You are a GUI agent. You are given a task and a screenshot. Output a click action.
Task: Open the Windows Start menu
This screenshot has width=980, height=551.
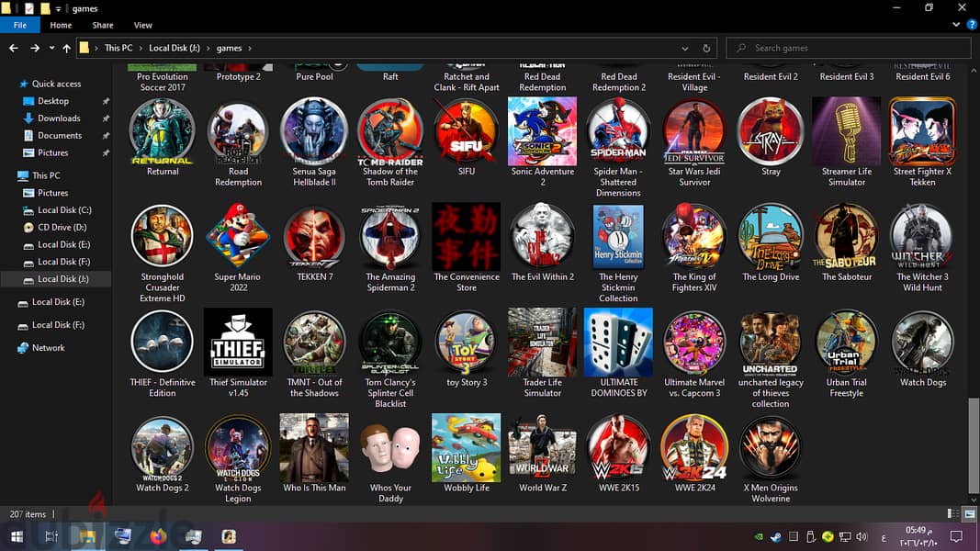(x=17, y=536)
